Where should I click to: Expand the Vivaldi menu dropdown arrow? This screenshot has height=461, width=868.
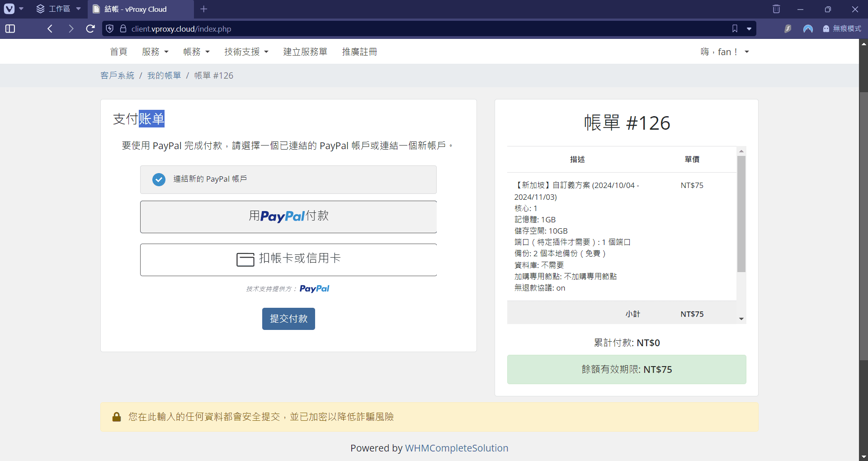tap(21, 9)
